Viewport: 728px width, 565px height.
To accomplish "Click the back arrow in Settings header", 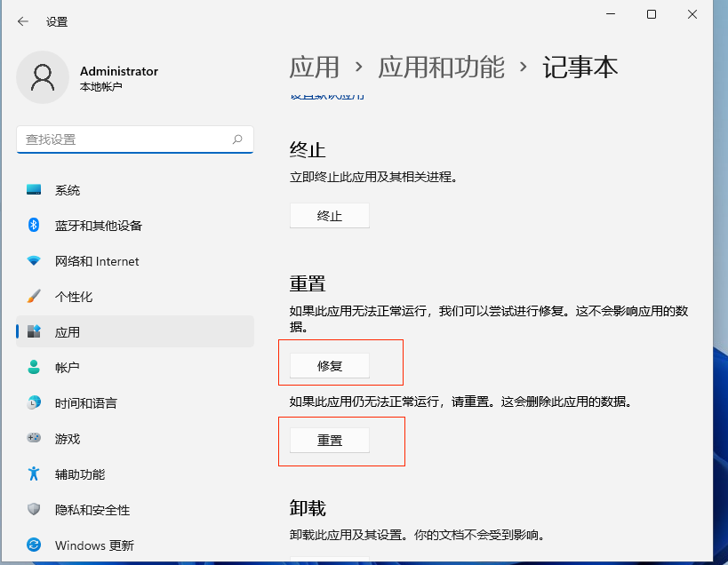I will 23,21.
